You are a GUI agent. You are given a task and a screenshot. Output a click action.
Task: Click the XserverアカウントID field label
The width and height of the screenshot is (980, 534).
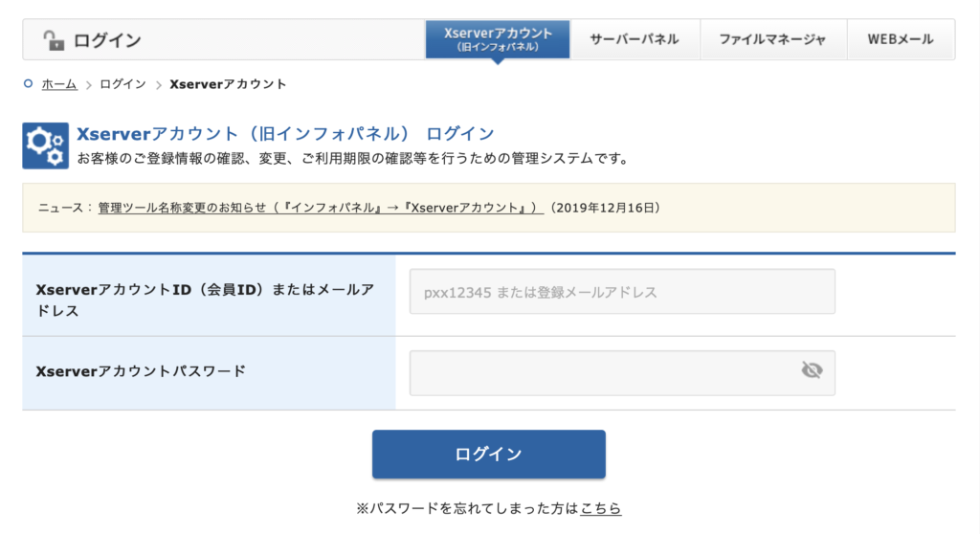pyautogui.click(x=205, y=300)
